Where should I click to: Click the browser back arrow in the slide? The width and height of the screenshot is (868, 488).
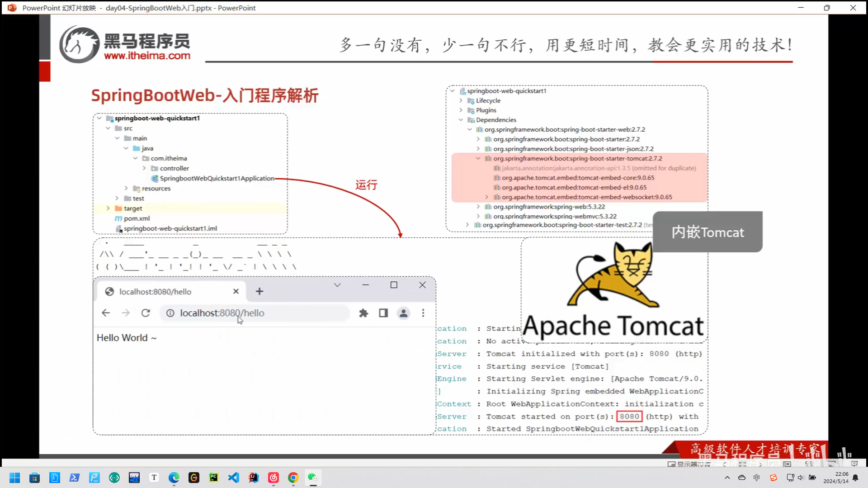(x=106, y=313)
